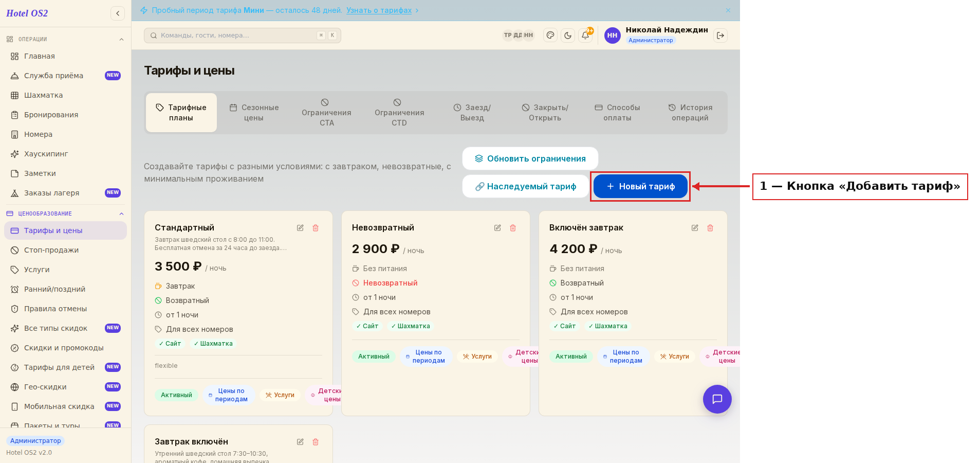Open Бронирования page

point(65,115)
